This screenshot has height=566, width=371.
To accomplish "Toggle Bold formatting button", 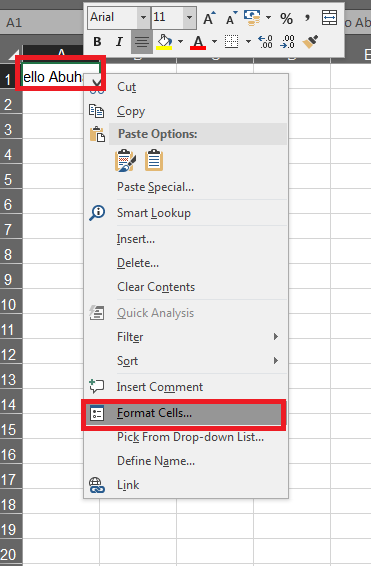I will click(97, 42).
